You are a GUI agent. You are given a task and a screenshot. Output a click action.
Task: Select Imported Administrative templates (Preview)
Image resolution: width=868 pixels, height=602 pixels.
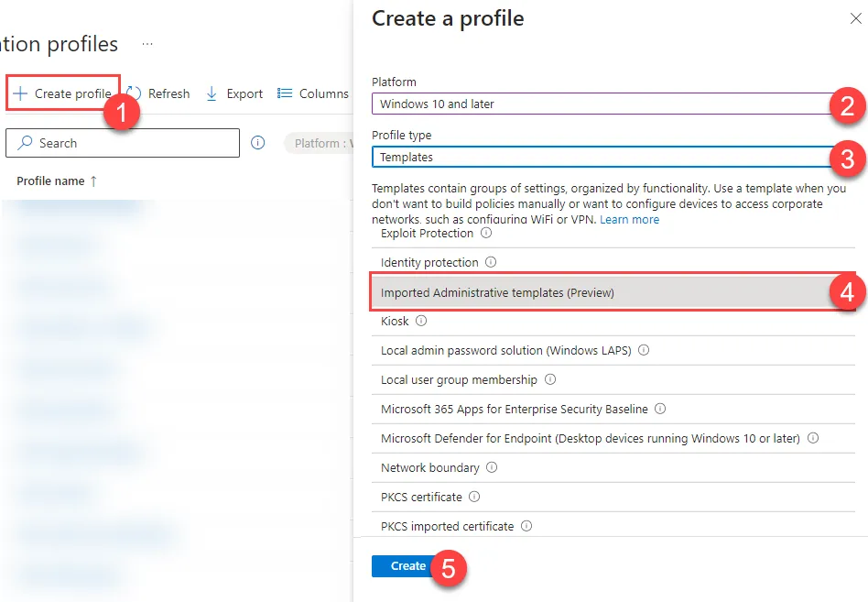(x=613, y=292)
